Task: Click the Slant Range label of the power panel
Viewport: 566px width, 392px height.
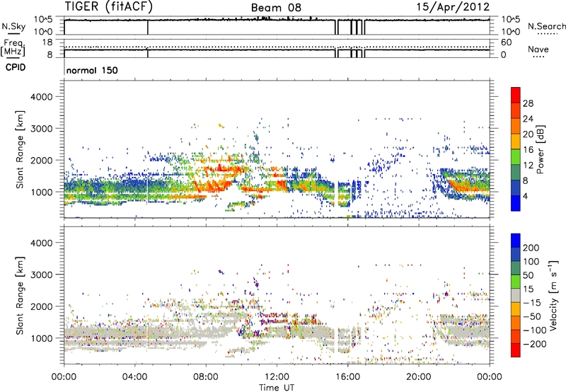Action: [20, 149]
